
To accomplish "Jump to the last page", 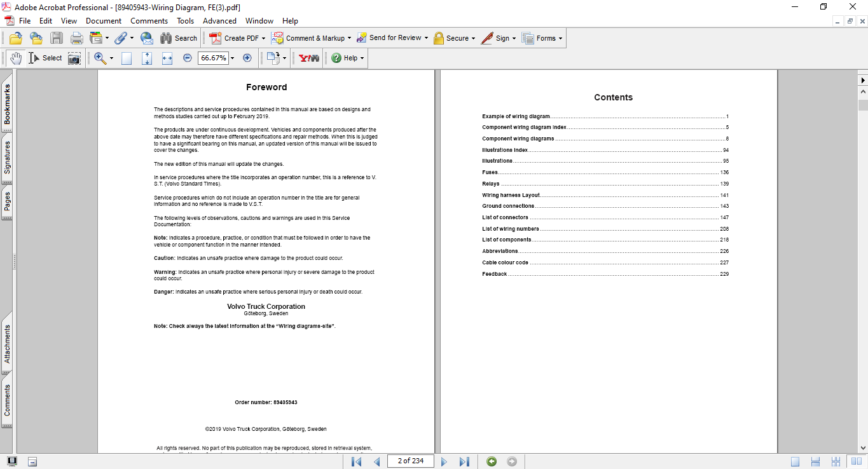I will tap(464, 461).
